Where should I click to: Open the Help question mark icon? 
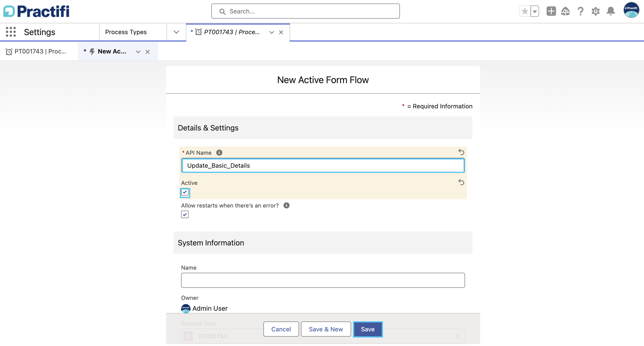(x=581, y=11)
